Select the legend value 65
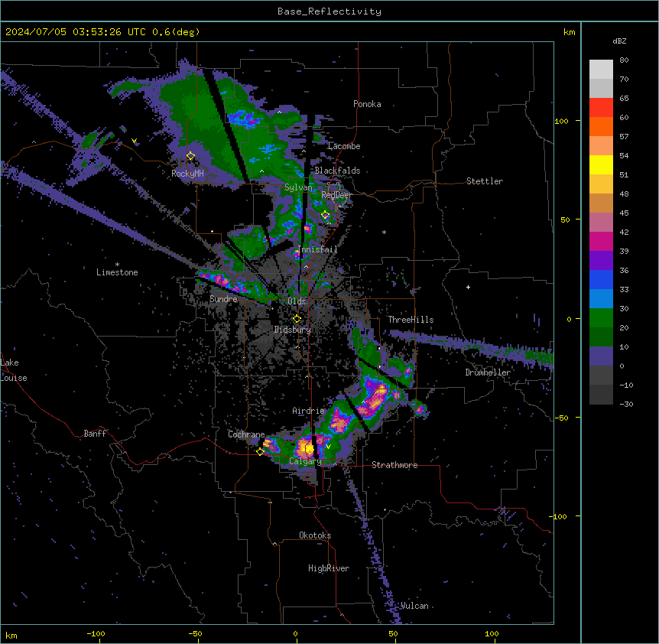Image resolution: width=659 pixels, height=644 pixels. pos(624,99)
